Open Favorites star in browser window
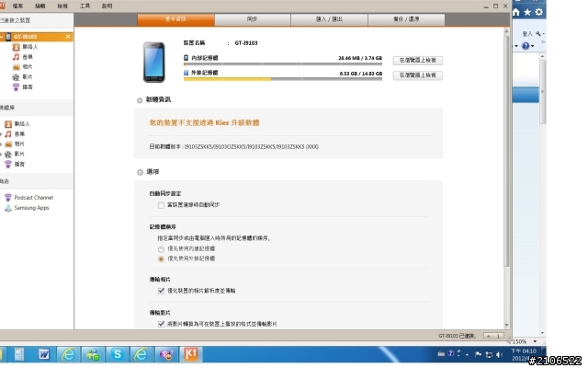Screen dimensions: 588x368 (527, 12)
